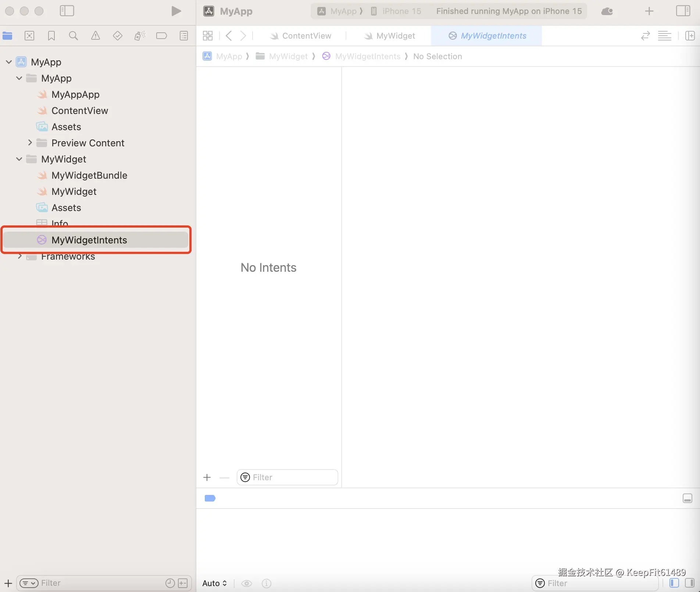Switch to the MyWidgetIntents editor tab

coord(487,36)
